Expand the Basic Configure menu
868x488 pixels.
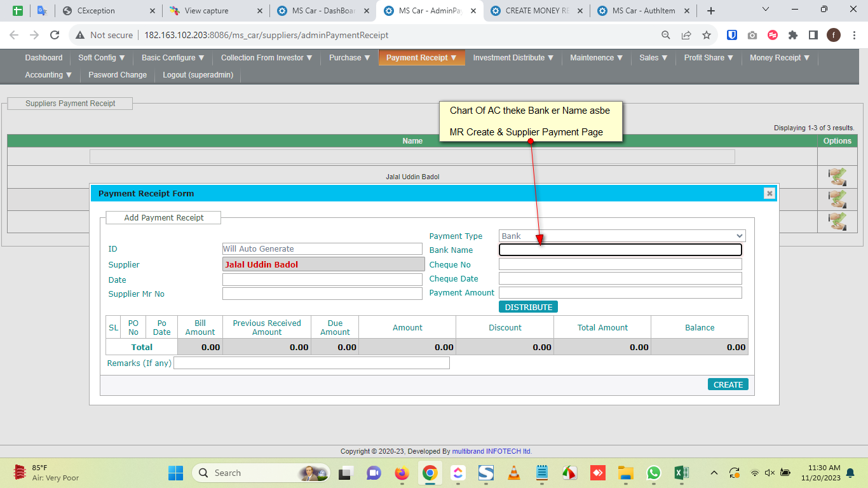[x=173, y=58]
